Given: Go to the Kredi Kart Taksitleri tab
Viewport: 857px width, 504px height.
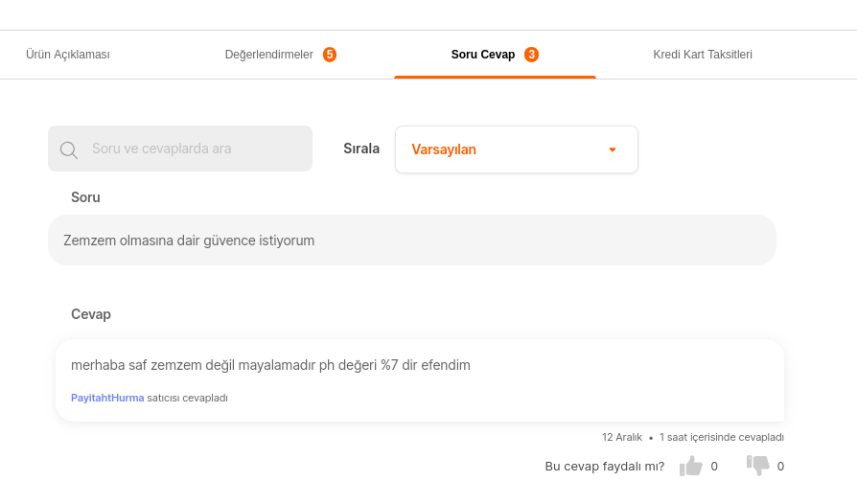Looking at the screenshot, I should coord(703,55).
